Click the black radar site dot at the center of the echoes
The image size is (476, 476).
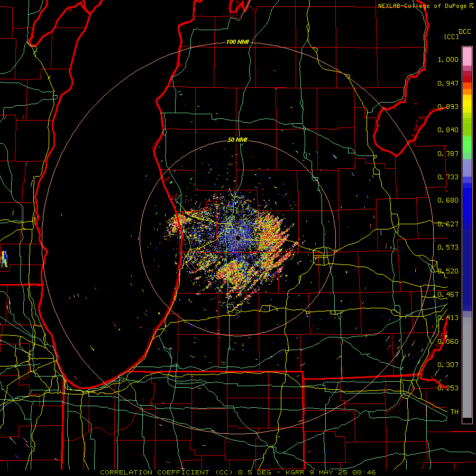click(x=239, y=239)
